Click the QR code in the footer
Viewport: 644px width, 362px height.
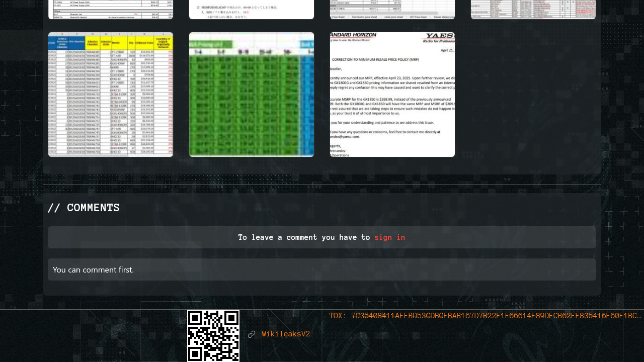(x=213, y=335)
